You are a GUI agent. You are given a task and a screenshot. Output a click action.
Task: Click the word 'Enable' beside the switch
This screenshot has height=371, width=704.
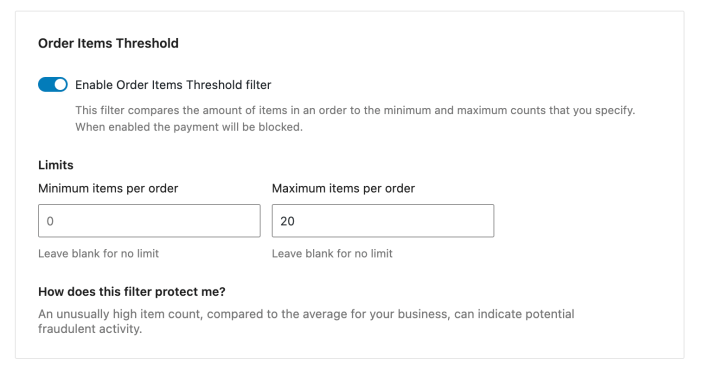(x=94, y=85)
